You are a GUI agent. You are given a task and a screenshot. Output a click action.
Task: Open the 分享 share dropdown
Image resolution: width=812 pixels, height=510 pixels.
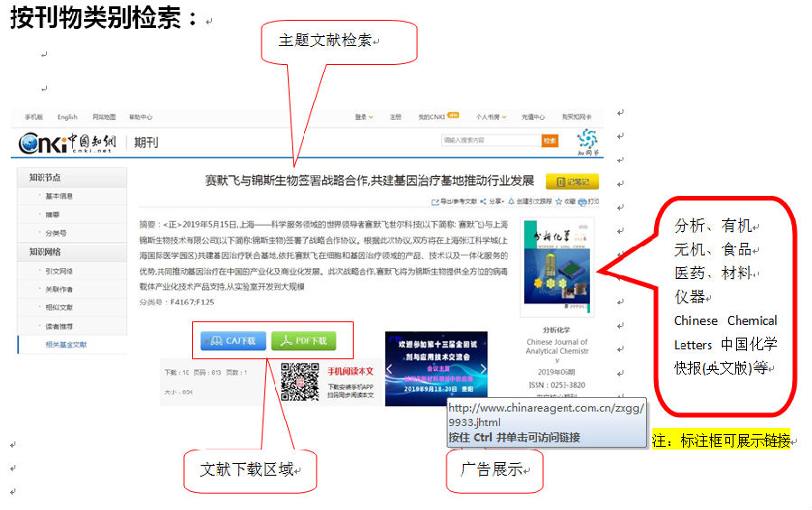[x=492, y=202]
